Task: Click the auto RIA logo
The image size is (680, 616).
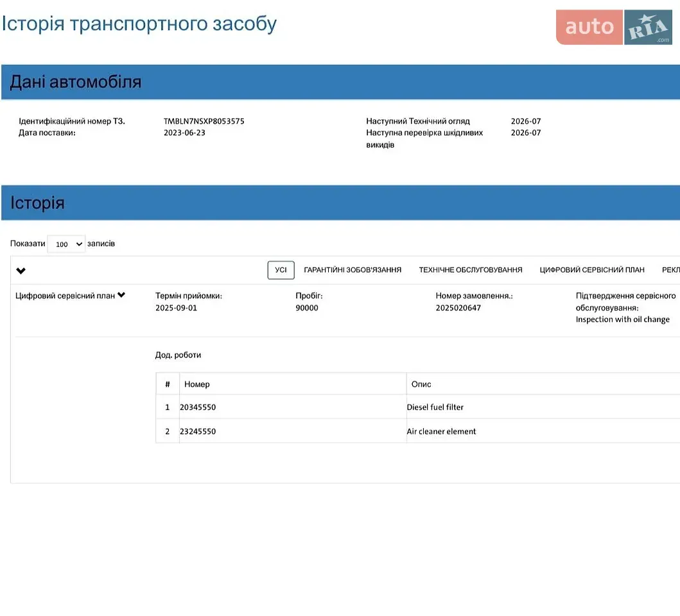Action: click(614, 27)
